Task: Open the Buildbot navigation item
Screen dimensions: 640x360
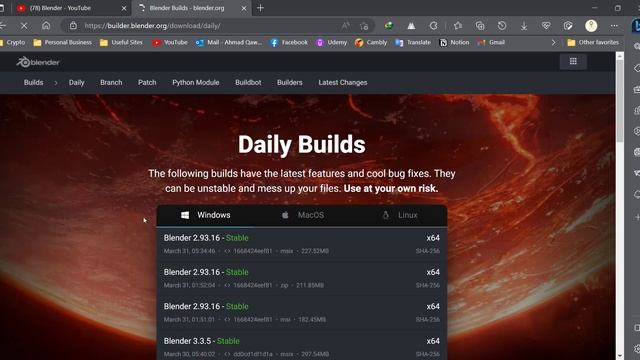Action: tap(248, 82)
